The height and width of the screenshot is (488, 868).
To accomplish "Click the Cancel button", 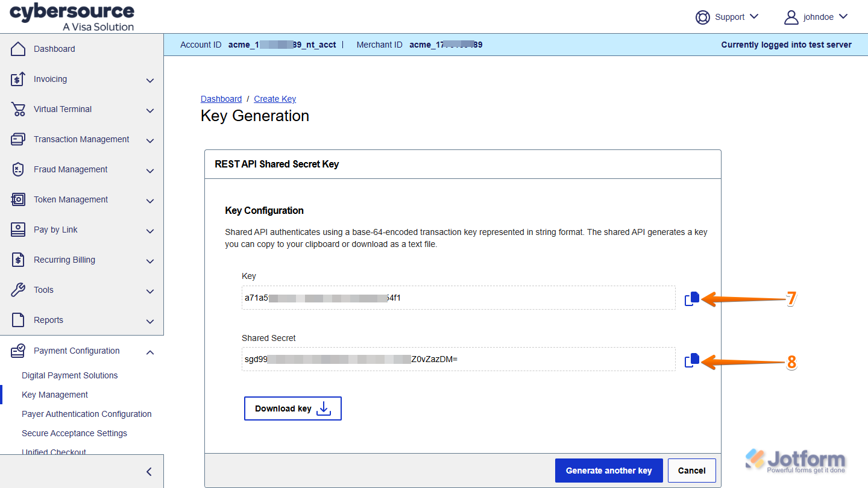I will (692, 471).
